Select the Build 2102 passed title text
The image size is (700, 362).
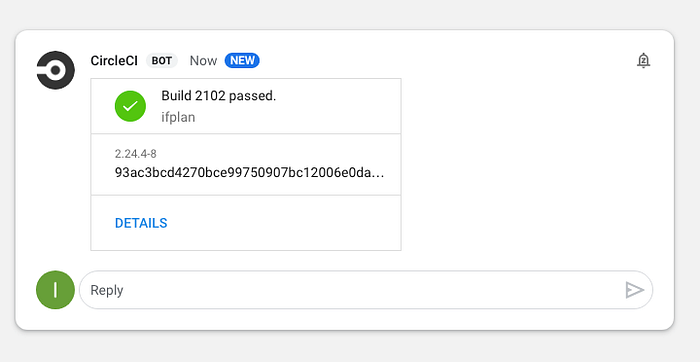(x=219, y=96)
